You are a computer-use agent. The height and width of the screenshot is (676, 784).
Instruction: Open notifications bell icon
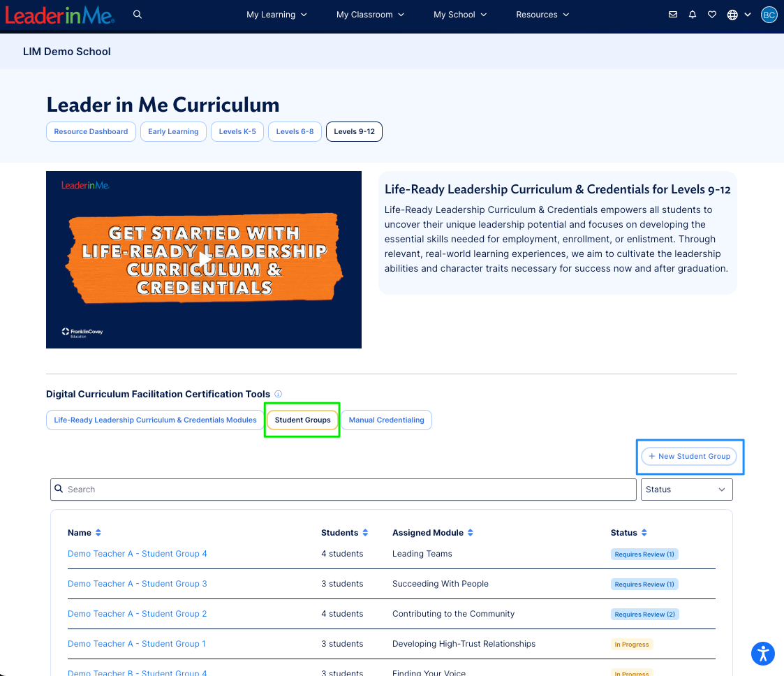pyautogui.click(x=693, y=15)
